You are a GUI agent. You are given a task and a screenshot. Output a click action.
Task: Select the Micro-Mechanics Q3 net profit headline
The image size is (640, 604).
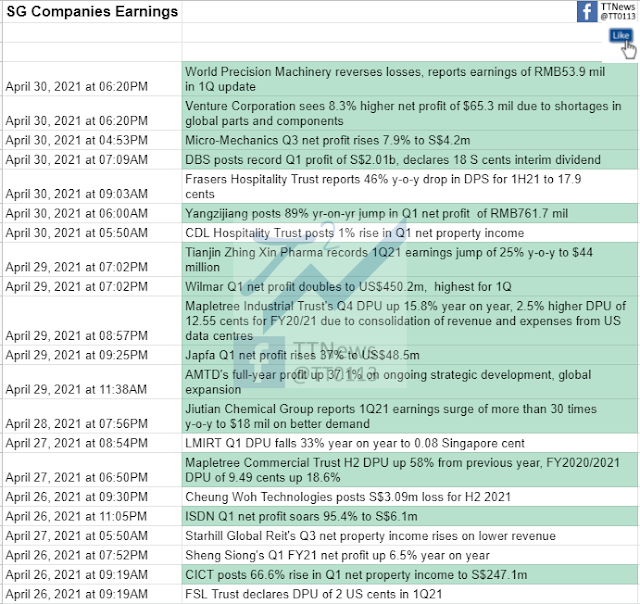[409, 140]
